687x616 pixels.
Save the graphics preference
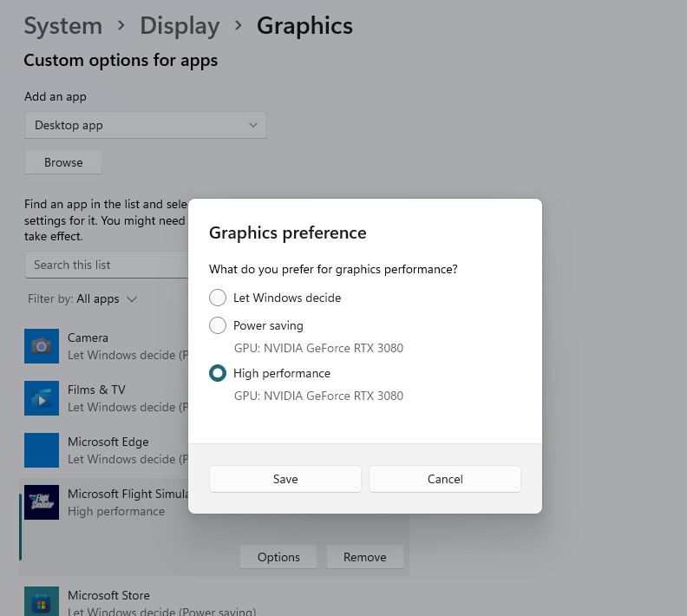coord(285,479)
